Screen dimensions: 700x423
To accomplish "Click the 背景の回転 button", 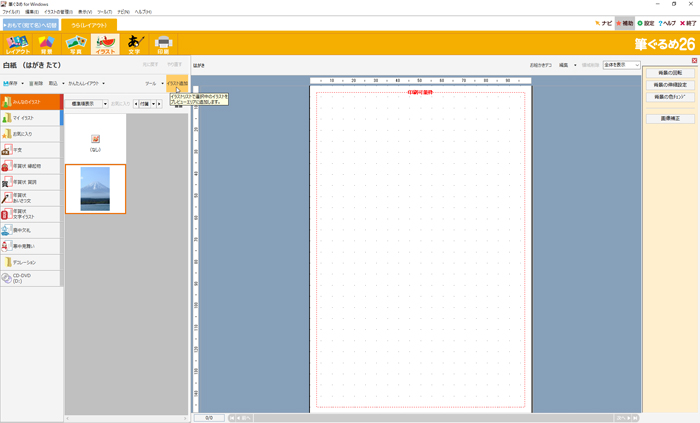I will (x=670, y=73).
